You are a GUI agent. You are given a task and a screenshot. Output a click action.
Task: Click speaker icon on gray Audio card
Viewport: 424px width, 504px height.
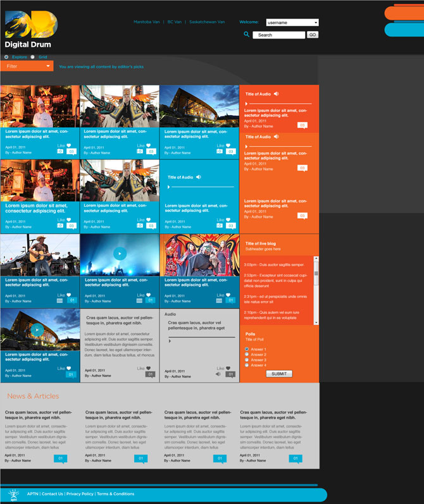pos(218,374)
